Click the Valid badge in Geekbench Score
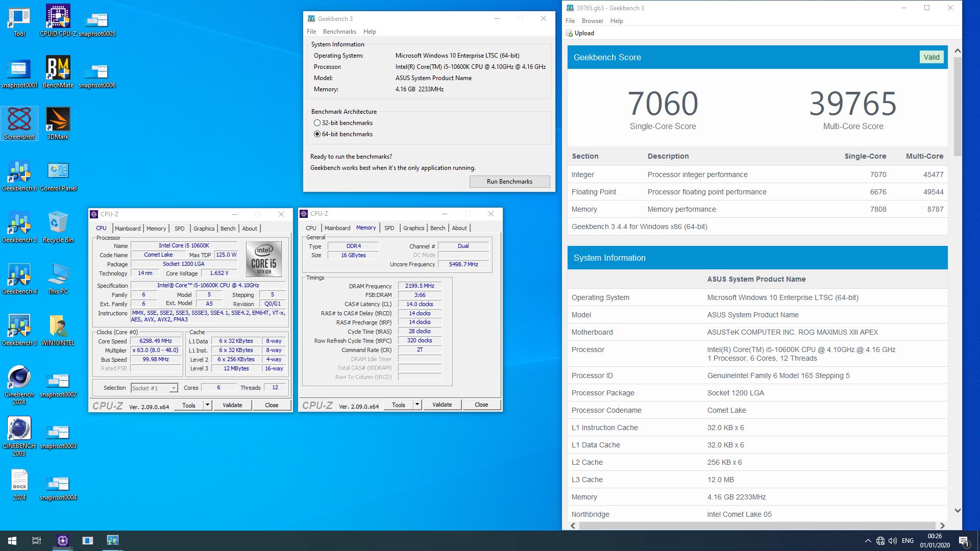 point(931,57)
